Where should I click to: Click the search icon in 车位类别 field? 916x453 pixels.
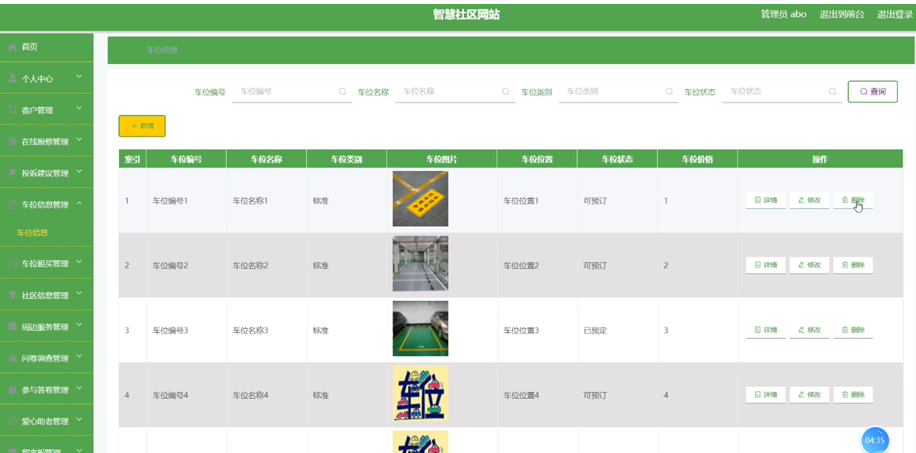click(669, 92)
